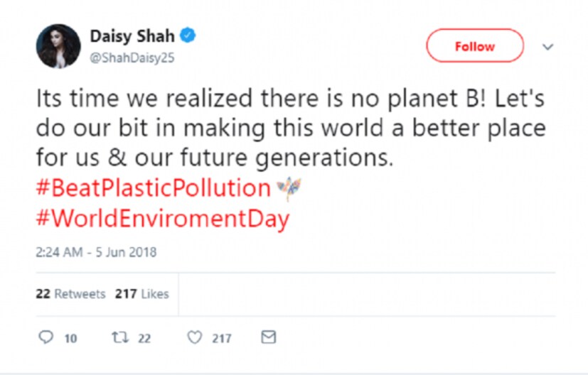Click the number 22 beside the retweet icon
Viewport: 588px width, 375px height.
pyautogui.click(x=144, y=339)
